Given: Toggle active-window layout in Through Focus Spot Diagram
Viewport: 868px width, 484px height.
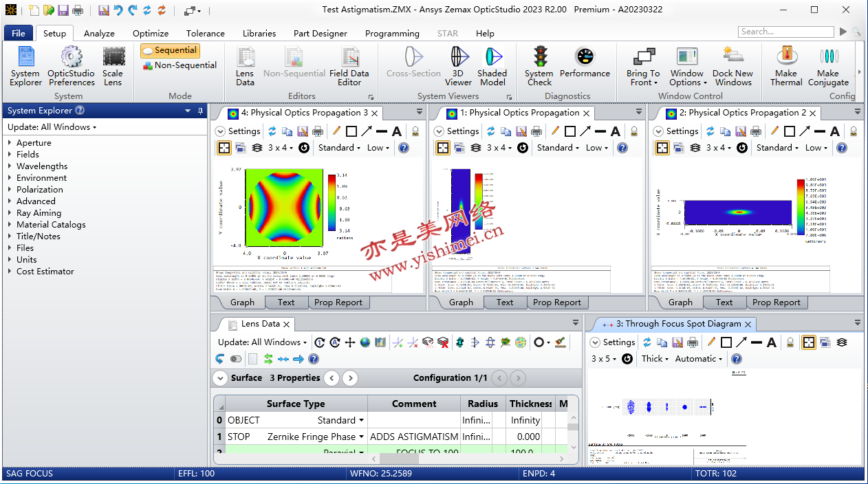Looking at the screenshot, I should (x=809, y=342).
